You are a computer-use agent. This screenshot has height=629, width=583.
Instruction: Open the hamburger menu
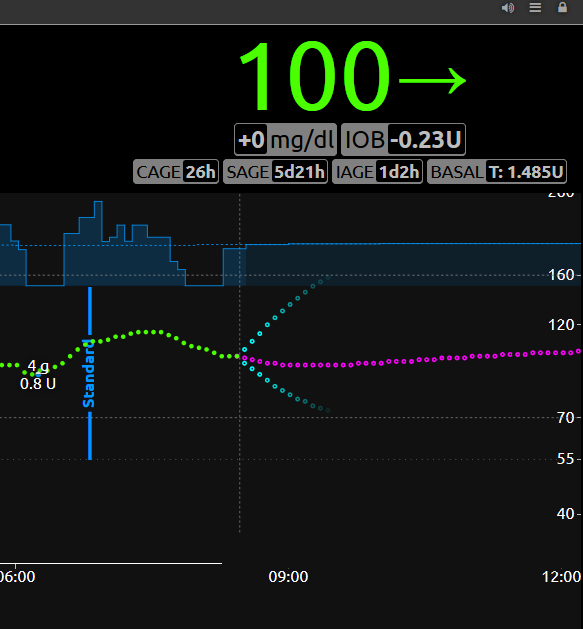[x=535, y=8]
